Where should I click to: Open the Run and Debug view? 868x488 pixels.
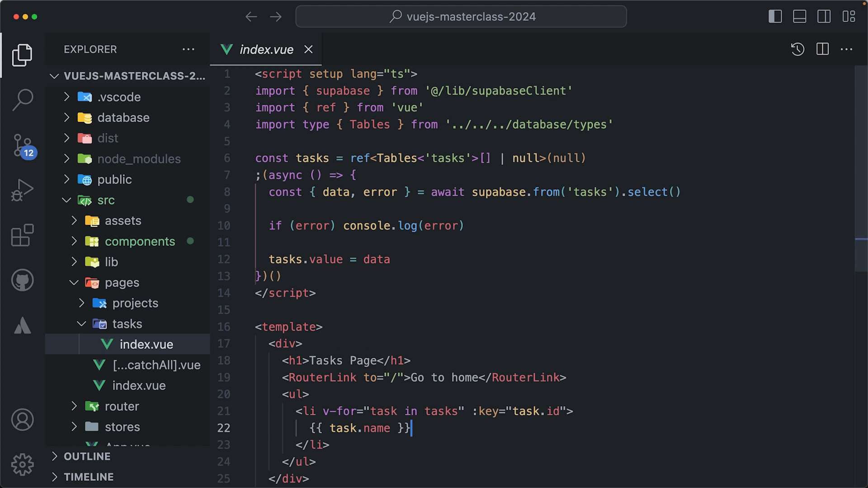point(22,190)
